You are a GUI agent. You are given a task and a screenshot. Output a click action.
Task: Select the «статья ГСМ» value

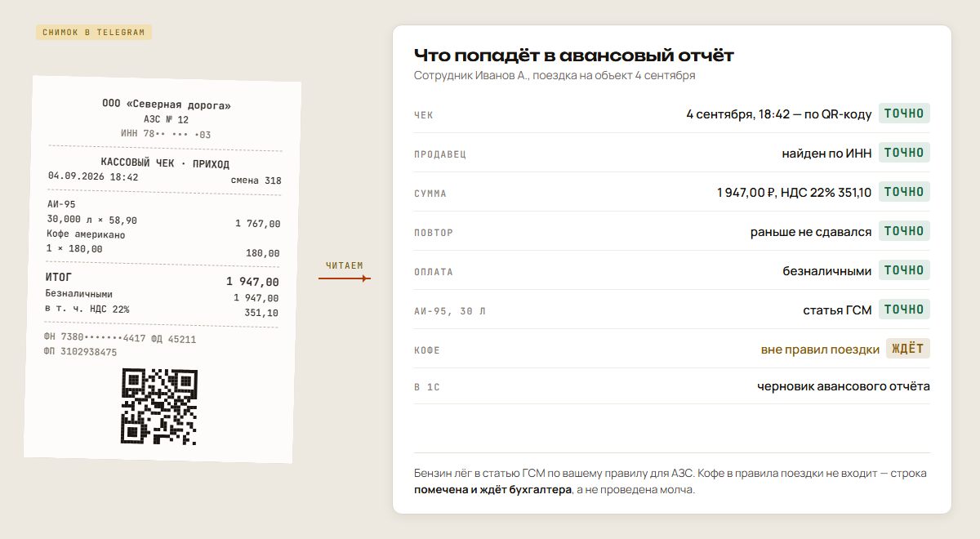coord(837,310)
